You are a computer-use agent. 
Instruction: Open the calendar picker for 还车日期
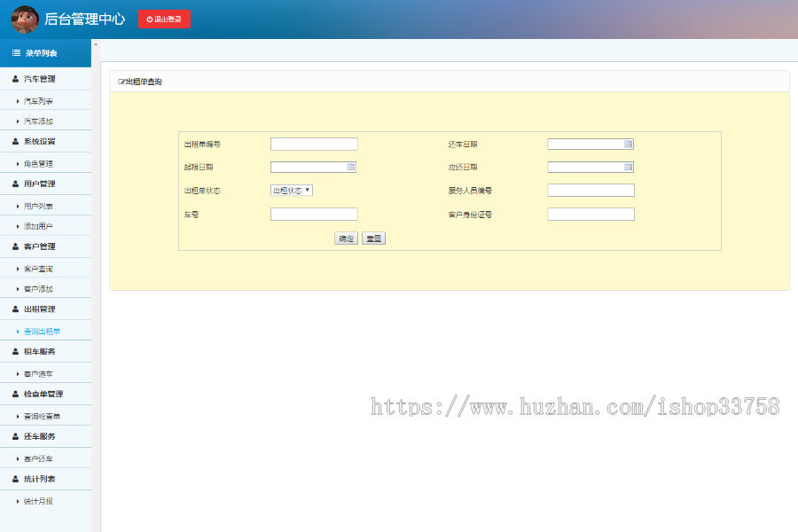(628, 143)
